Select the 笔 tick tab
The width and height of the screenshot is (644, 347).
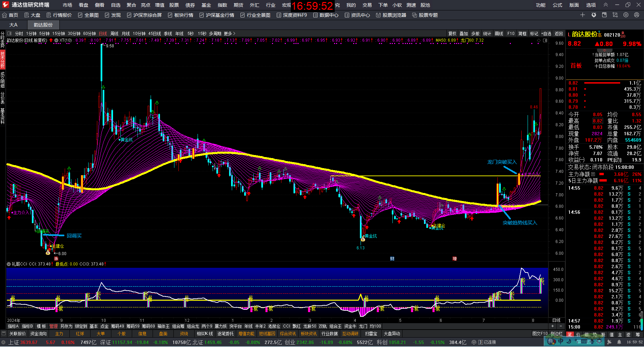click(570, 334)
